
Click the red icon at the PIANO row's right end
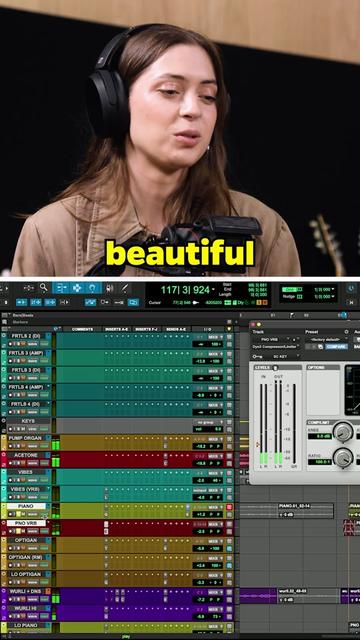229,507
